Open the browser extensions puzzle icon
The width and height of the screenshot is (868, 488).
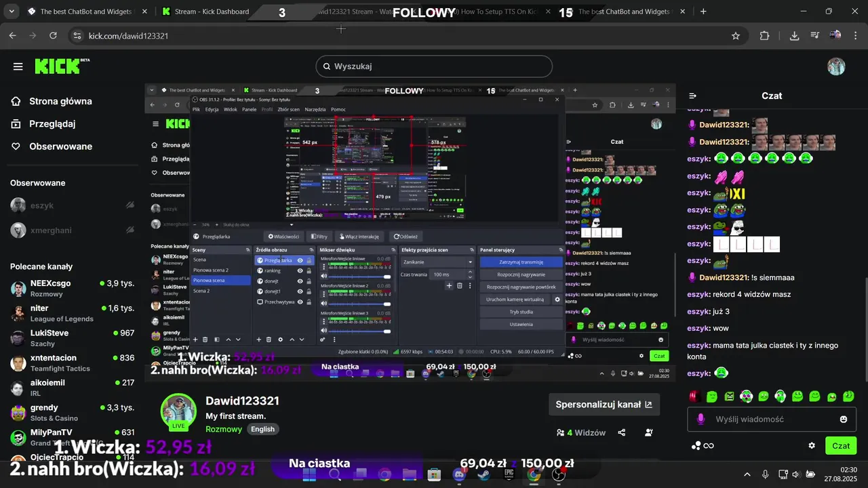tap(765, 36)
